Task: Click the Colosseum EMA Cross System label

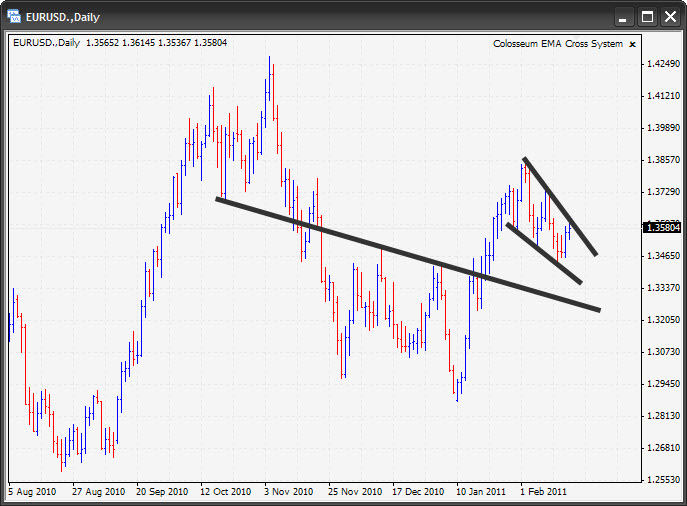Action: (x=558, y=44)
